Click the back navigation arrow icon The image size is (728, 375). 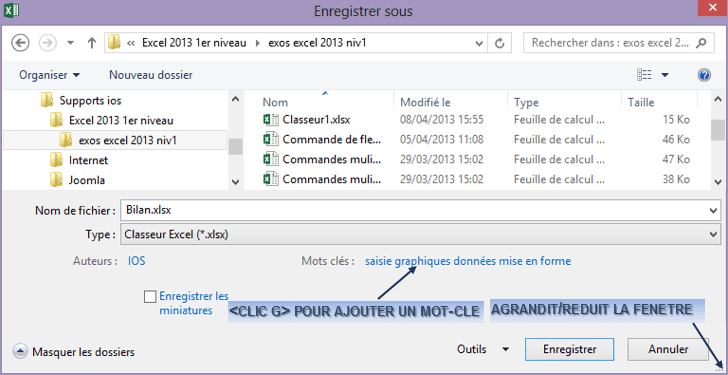20,43
